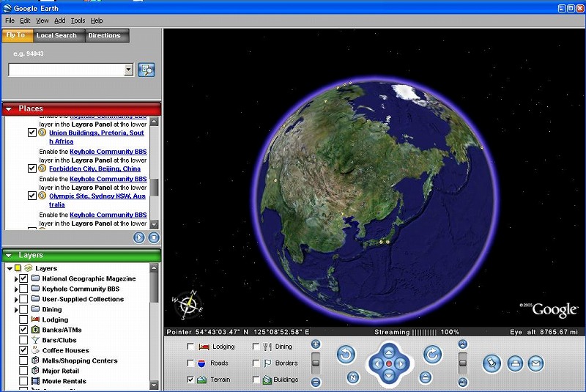Open the Edit menu
Screen dimensions: 586x392
pyautogui.click(x=25, y=21)
